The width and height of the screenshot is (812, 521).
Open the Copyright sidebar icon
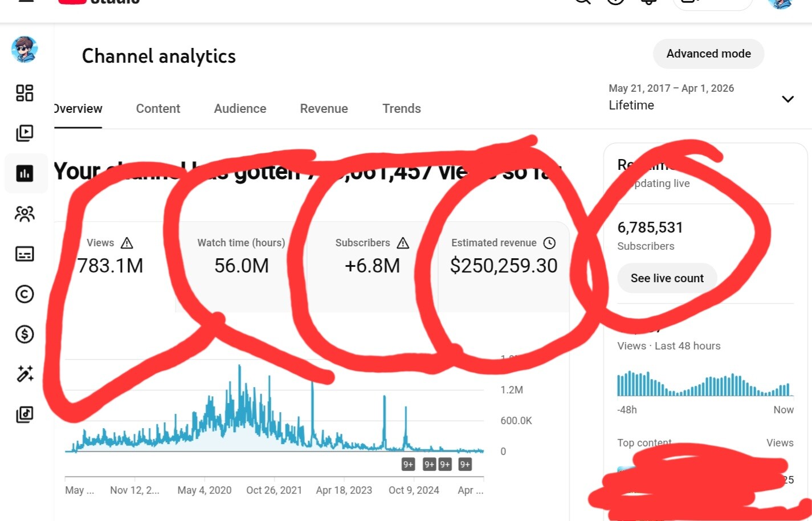(25, 294)
